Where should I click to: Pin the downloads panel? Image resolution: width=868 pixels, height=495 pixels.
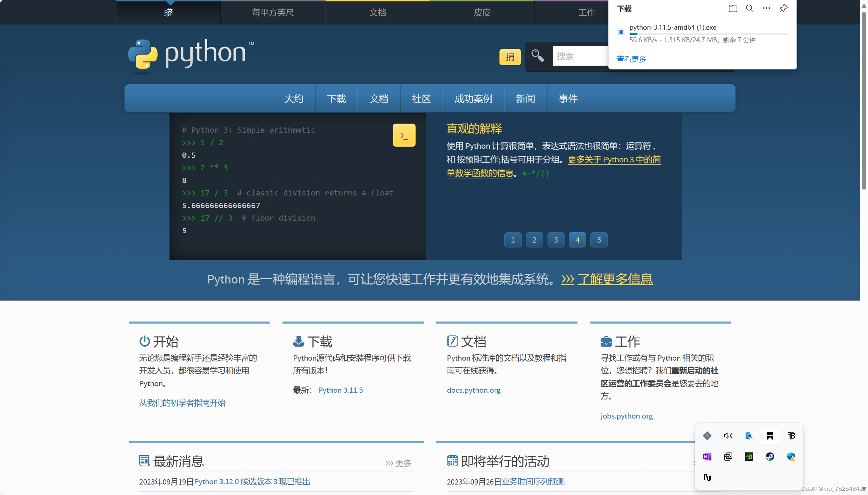tap(783, 9)
